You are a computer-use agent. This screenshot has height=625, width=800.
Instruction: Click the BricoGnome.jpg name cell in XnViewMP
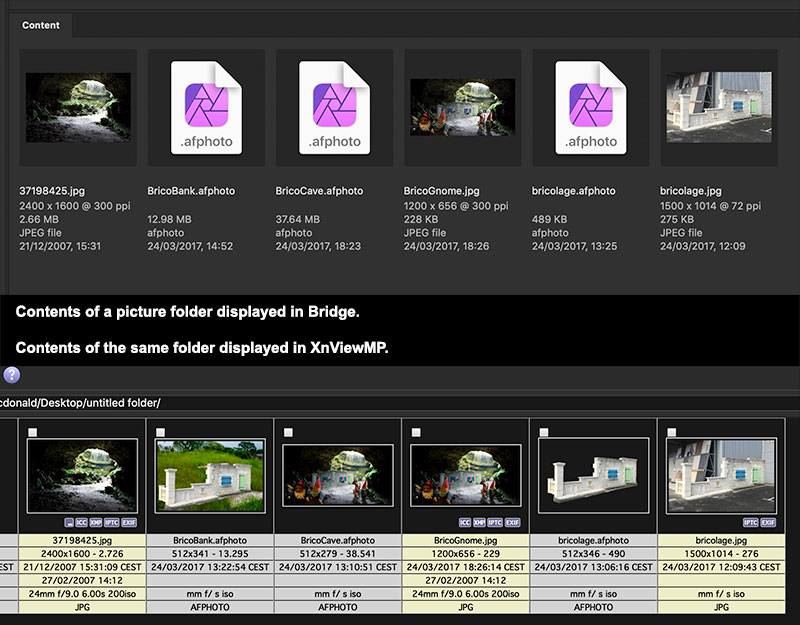pyautogui.click(x=466, y=540)
